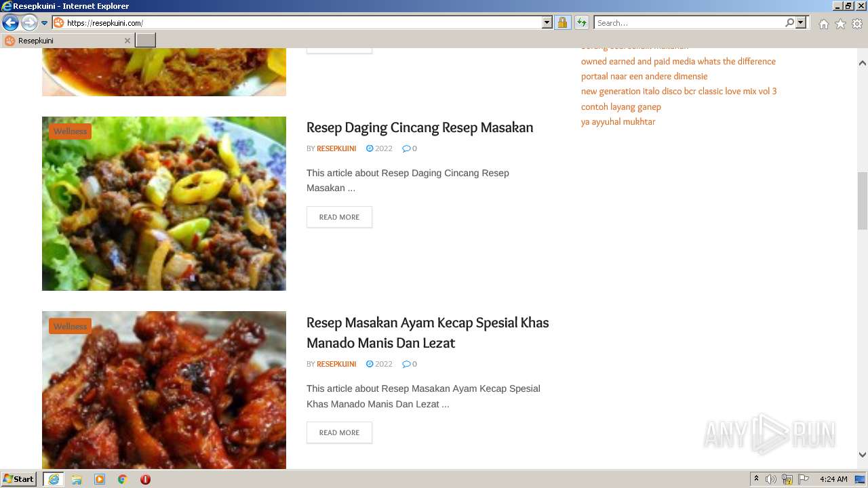Click 'contoh layang ganep' link

click(x=621, y=107)
